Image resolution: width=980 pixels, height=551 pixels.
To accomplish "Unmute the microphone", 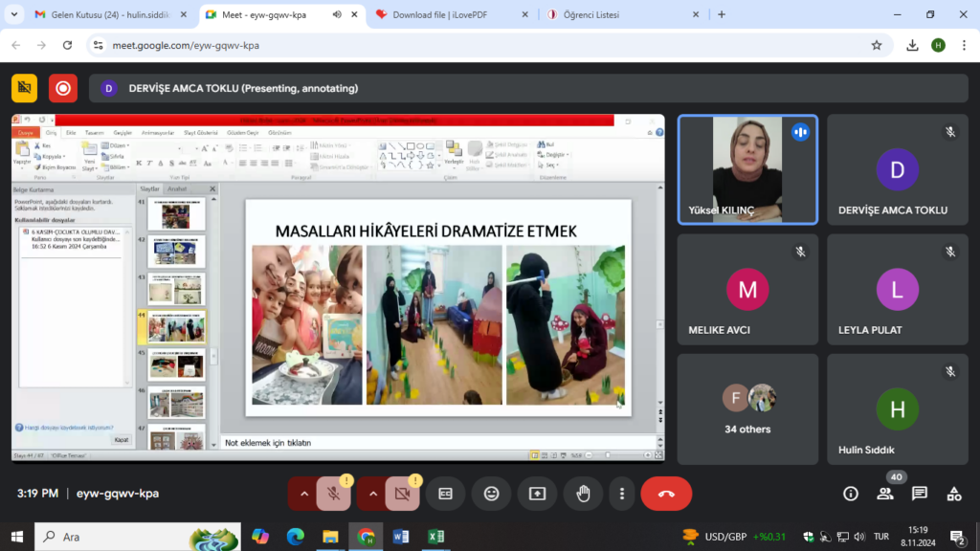I will coord(333,494).
